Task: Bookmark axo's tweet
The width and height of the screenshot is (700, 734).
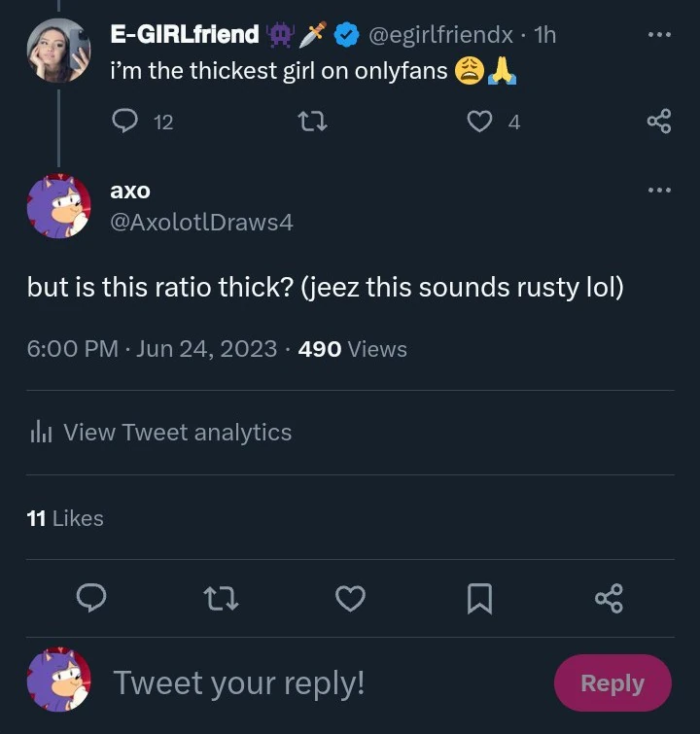Action: click(479, 599)
